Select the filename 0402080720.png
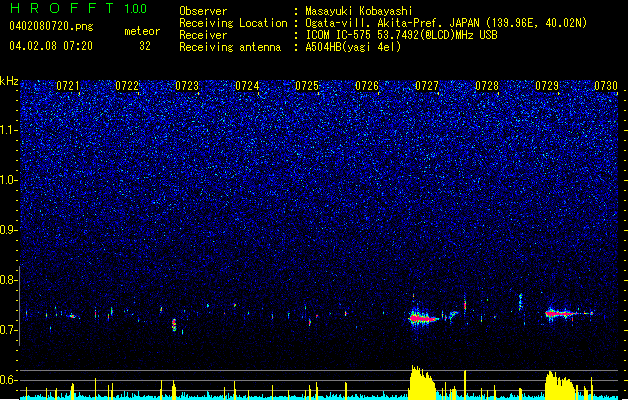The height and width of the screenshot is (400, 629). 51,27
